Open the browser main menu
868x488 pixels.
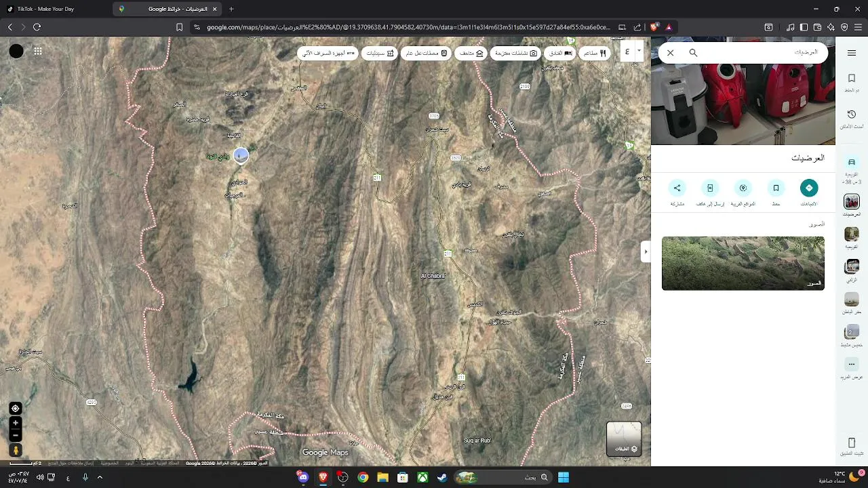coord(858,27)
